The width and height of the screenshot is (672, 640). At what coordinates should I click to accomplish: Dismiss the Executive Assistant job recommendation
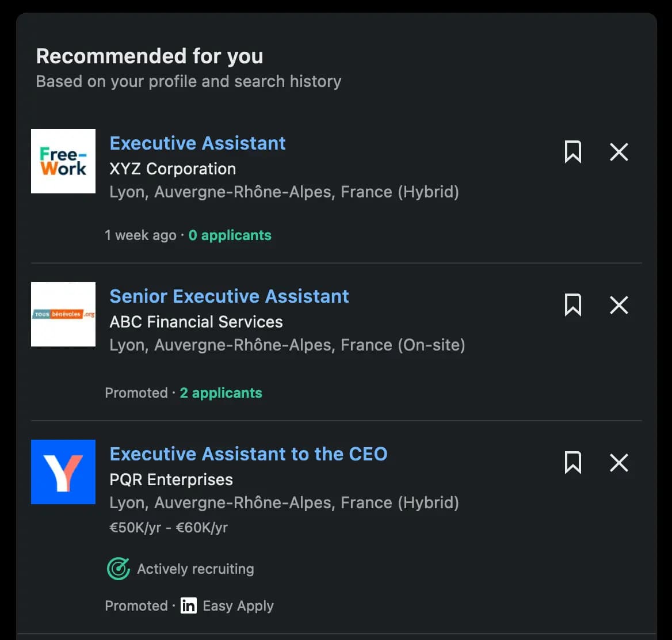click(x=618, y=152)
